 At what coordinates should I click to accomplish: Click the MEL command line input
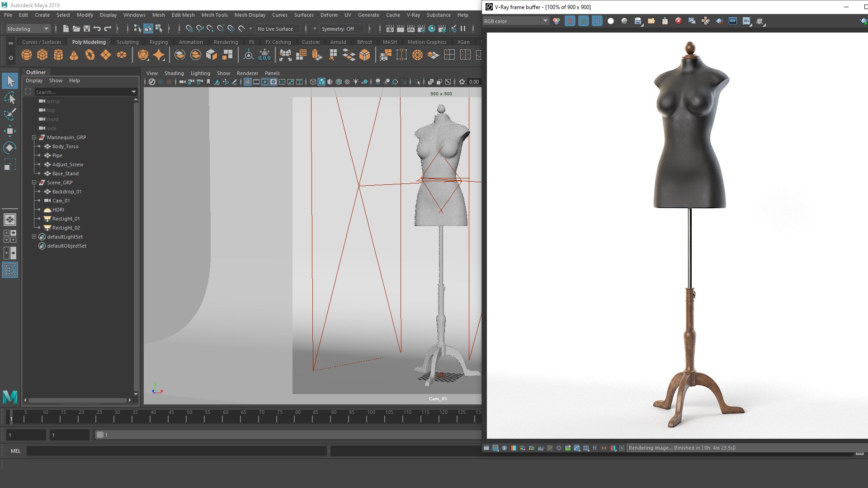[176, 451]
